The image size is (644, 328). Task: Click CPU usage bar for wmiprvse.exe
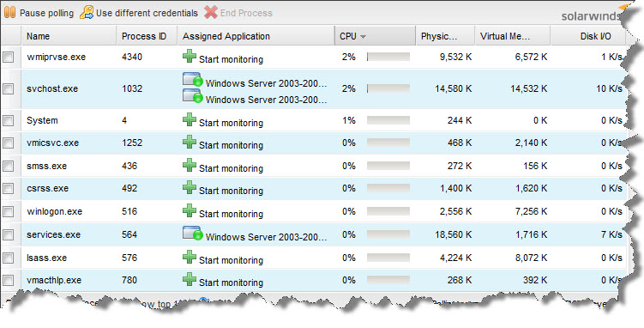388,57
